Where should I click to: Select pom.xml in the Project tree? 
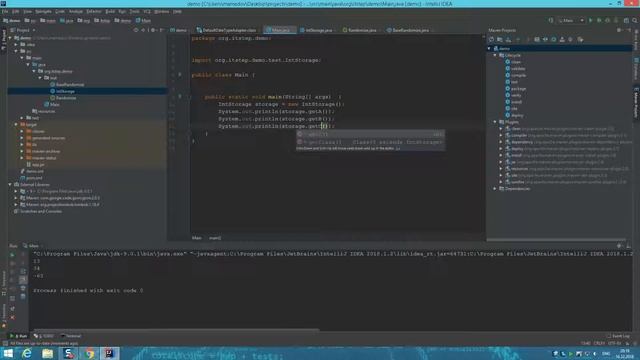(x=31, y=178)
